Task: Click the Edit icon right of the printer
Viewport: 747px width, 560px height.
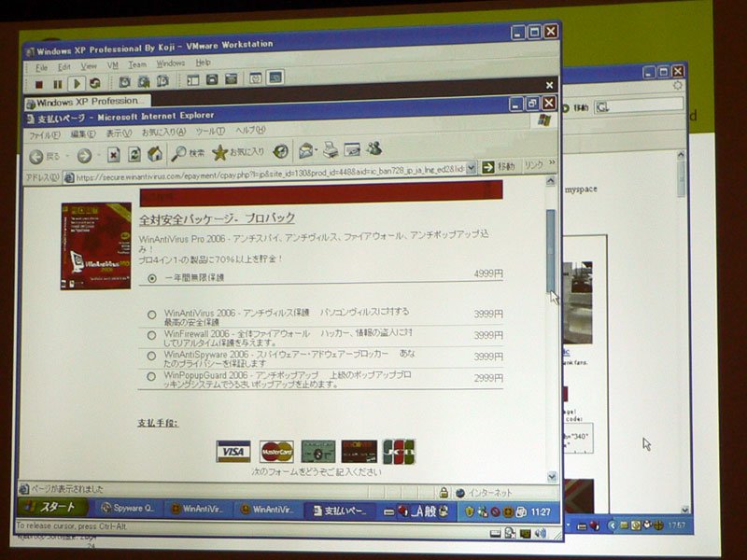Action: point(352,149)
